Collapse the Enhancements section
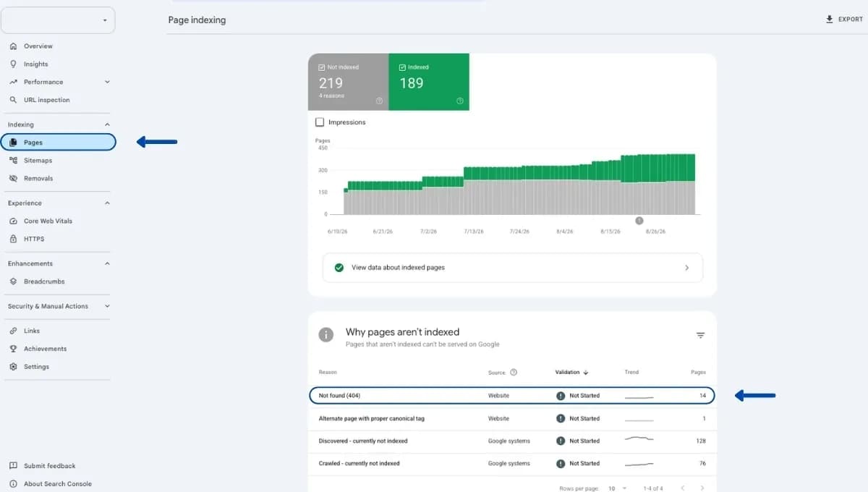 click(108, 263)
